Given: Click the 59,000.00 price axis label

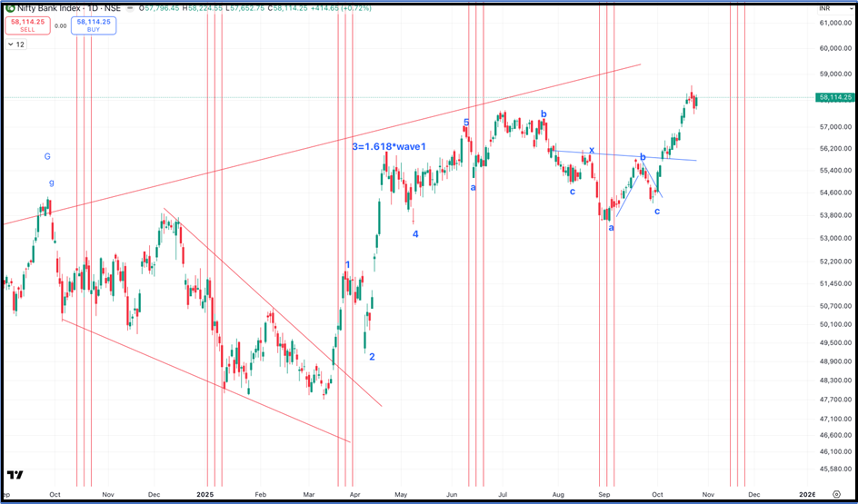Looking at the screenshot, I should coord(837,74).
